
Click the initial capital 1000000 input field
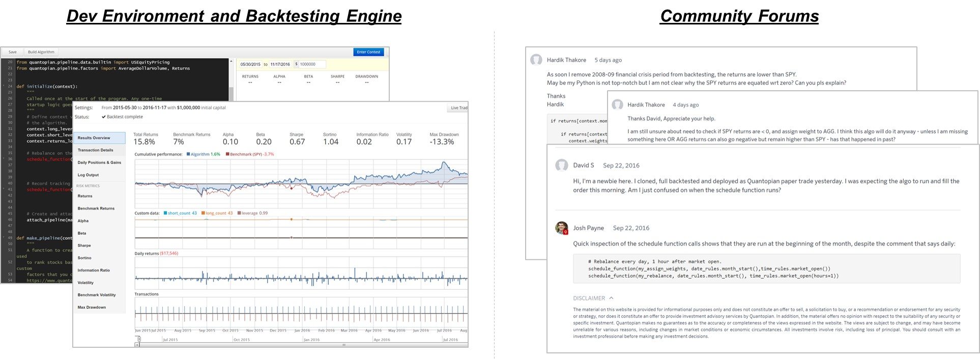coord(311,64)
